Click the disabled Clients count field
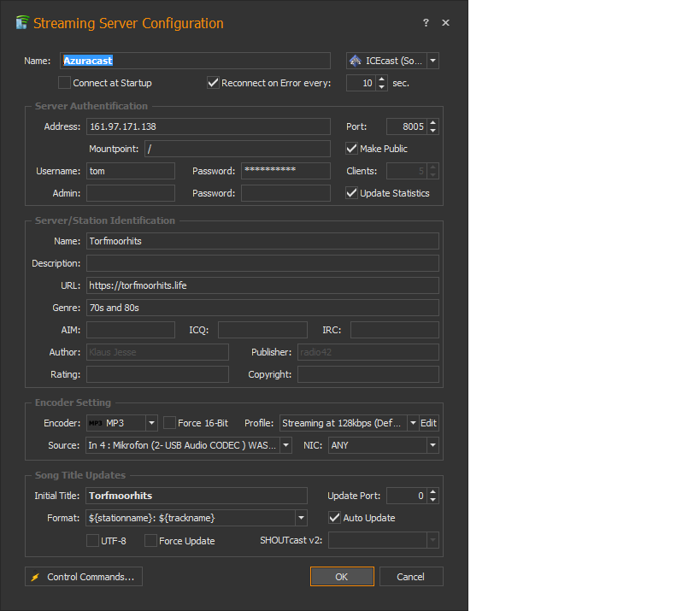This screenshot has height=611, width=700. coord(407,171)
